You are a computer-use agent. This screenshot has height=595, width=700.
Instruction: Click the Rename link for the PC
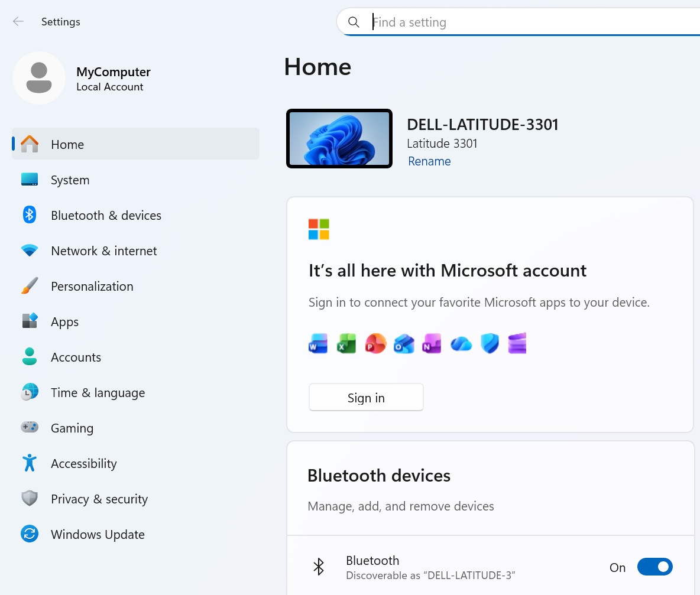tap(429, 161)
